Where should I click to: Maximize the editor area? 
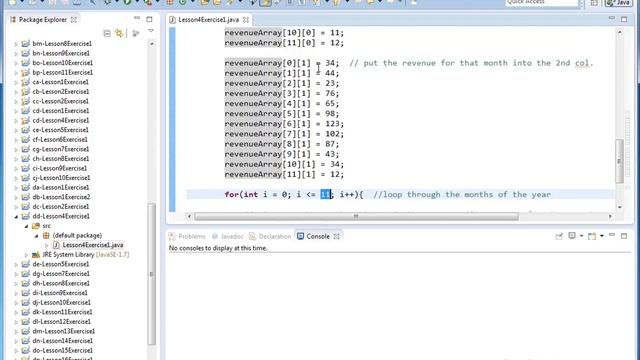tap(624, 19)
